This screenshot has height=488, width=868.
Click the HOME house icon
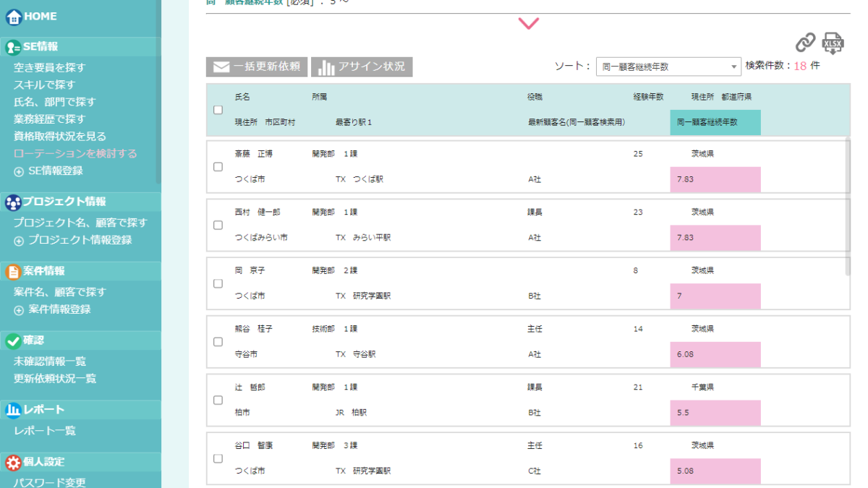[13, 17]
